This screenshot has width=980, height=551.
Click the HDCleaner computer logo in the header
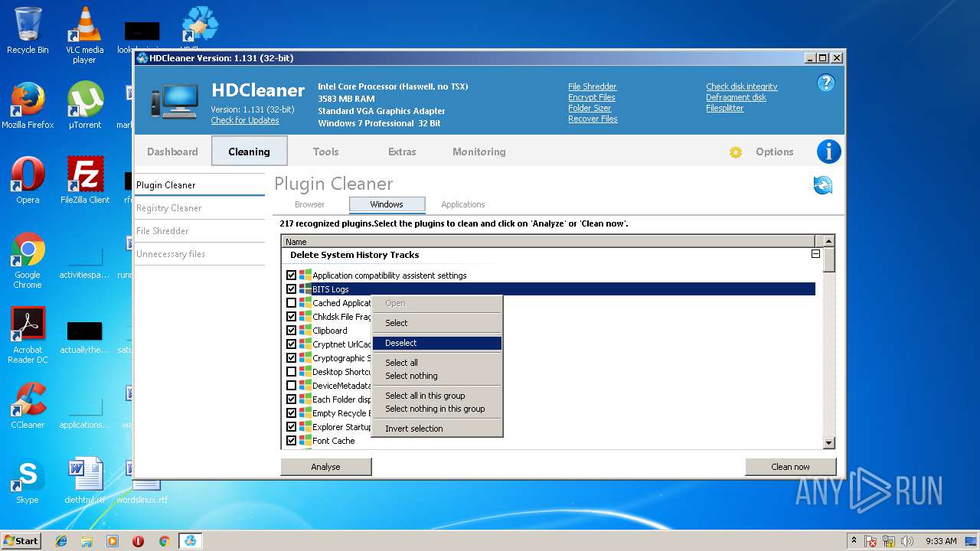point(175,102)
